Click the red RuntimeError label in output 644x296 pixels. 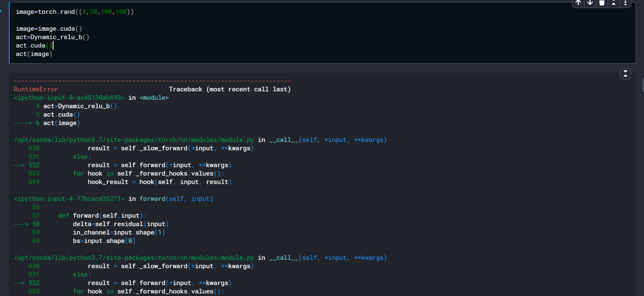pos(36,89)
